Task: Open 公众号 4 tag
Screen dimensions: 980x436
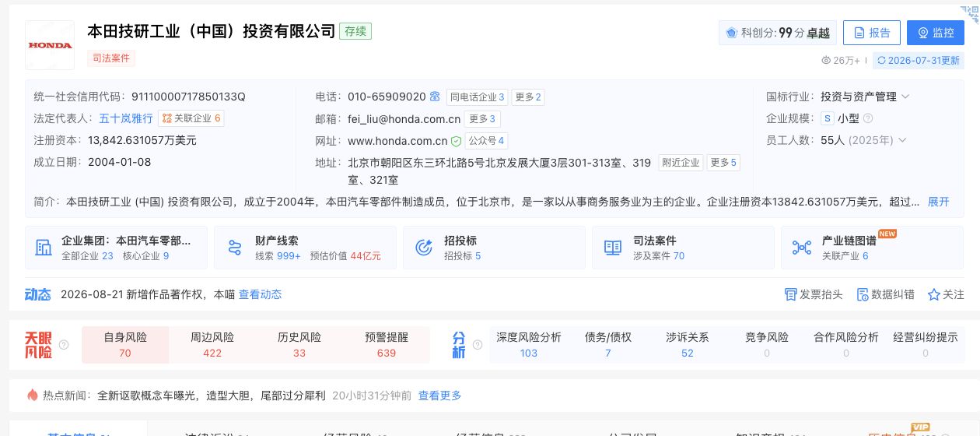Action: click(486, 141)
